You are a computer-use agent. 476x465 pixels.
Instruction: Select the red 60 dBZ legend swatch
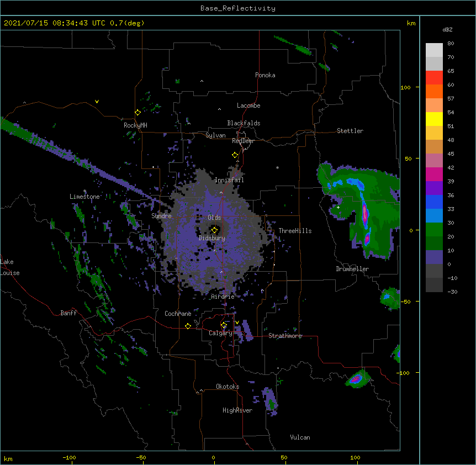click(x=434, y=78)
